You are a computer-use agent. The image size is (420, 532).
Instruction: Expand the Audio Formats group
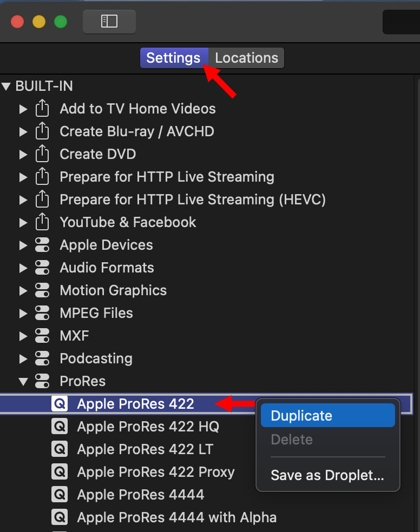coord(23,268)
